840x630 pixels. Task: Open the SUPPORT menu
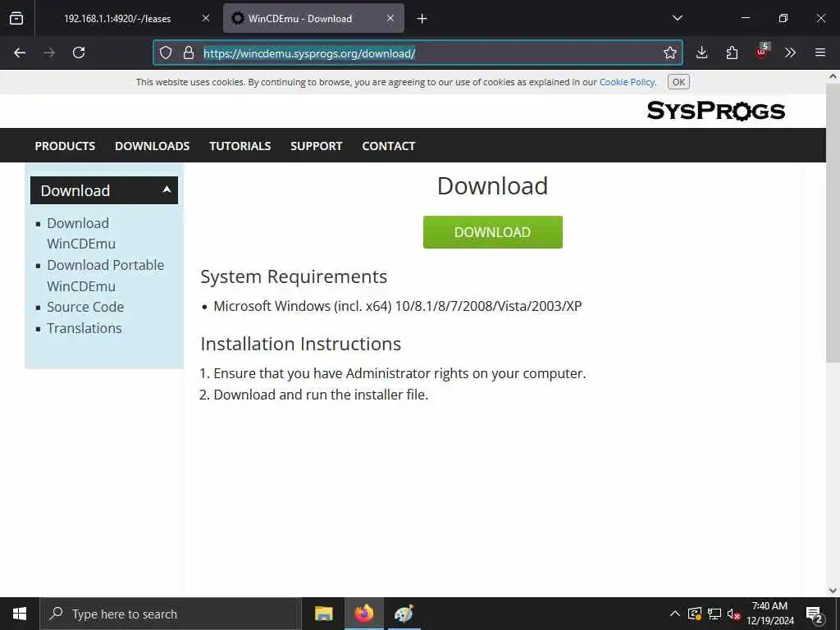[316, 146]
